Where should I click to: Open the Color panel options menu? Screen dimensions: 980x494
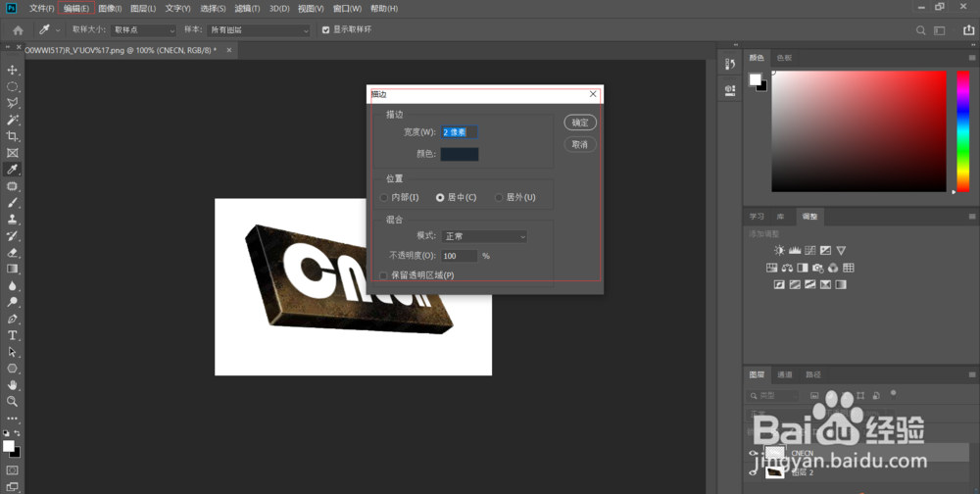[972, 58]
